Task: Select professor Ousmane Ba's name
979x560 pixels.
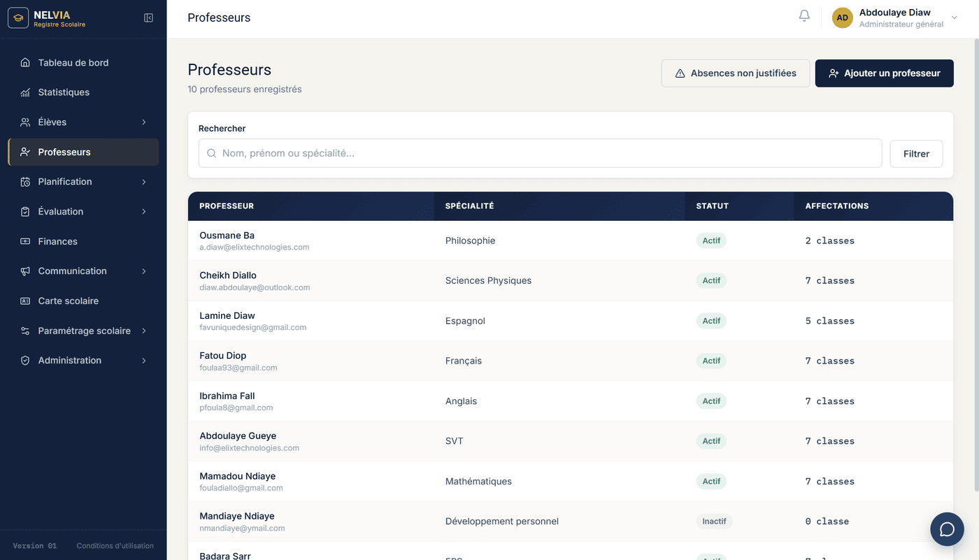Action: [227, 236]
